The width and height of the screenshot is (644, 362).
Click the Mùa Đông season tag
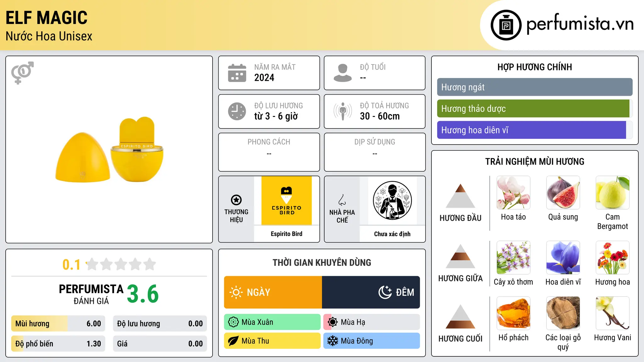372,341
